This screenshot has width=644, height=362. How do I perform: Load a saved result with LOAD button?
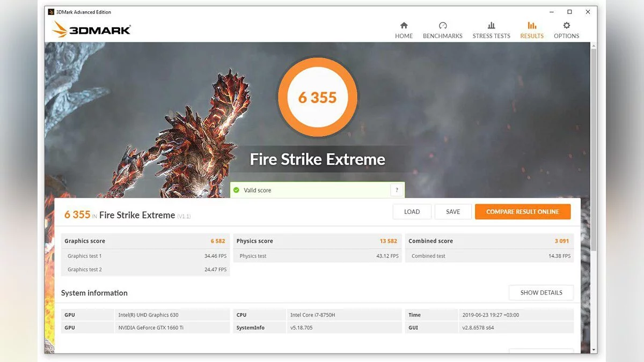[412, 212]
